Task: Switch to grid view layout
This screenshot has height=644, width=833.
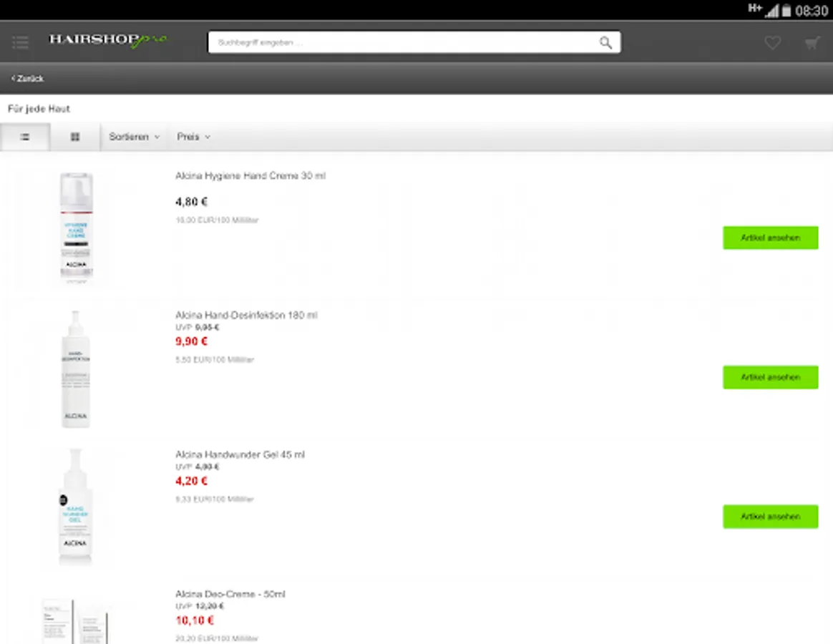Action: point(75,137)
